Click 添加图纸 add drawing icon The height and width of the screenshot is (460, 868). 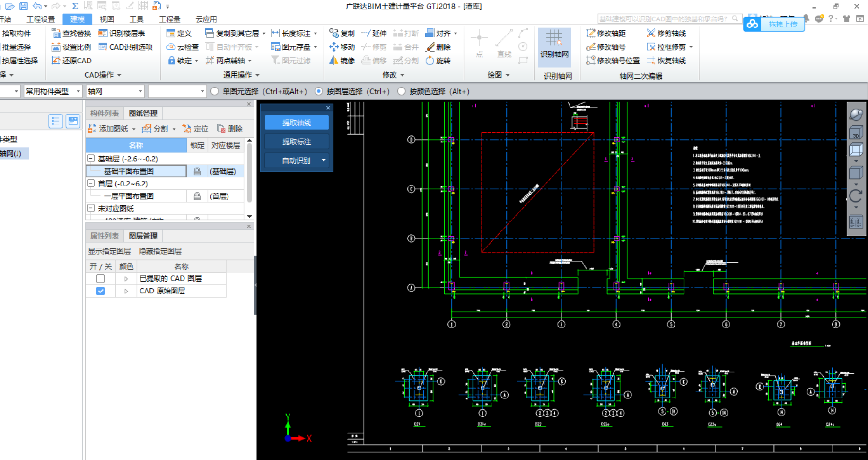pos(92,129)
